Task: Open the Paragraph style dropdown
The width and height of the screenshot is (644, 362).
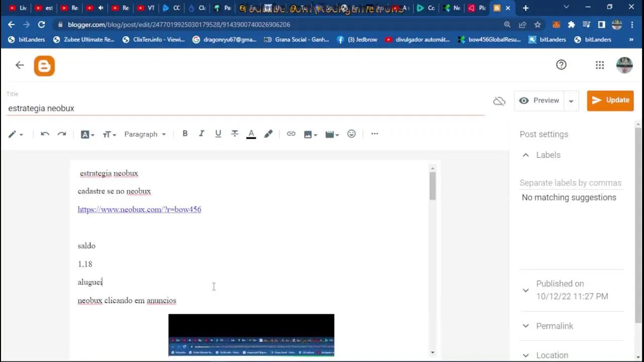Action: [145, 134]
